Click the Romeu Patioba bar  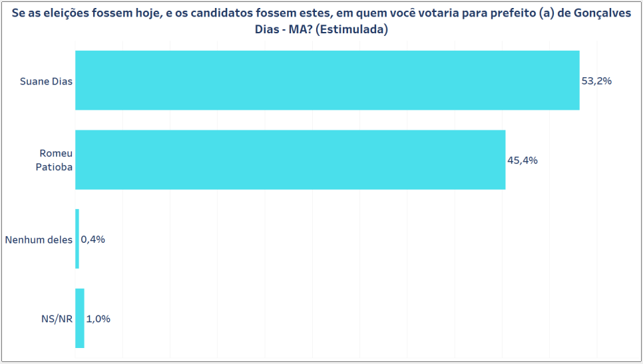[290, 160]
